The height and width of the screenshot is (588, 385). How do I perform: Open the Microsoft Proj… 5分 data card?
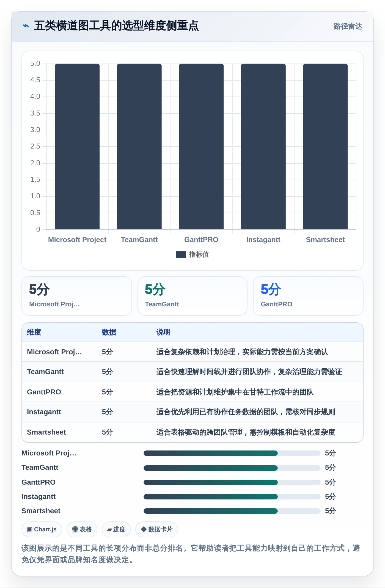tap(77, 296)
